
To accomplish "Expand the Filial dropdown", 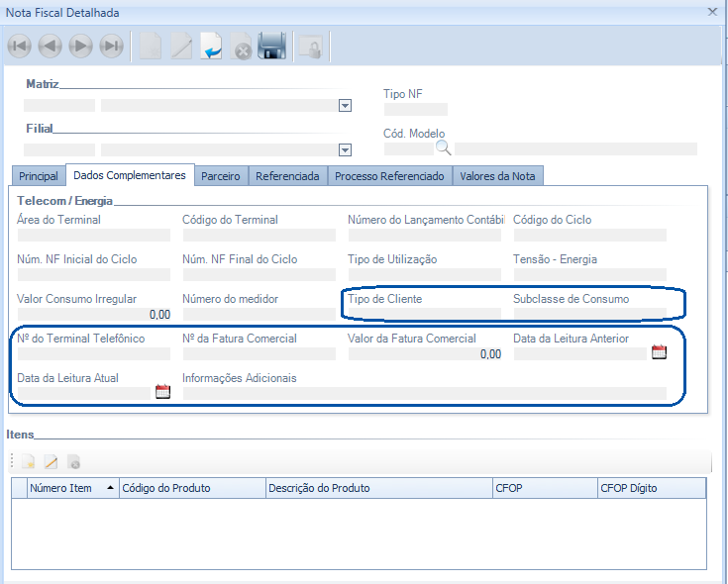I will tap(345, 150).
